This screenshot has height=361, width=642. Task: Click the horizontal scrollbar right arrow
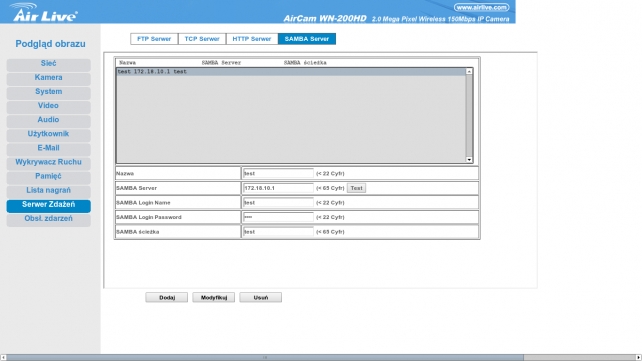tap(638, 358)
